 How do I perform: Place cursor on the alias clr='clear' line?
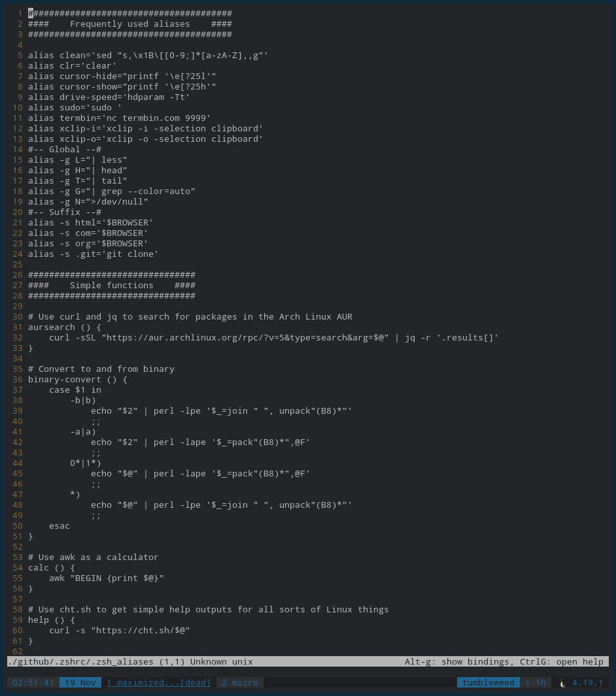pyautogui.click(x=73, y=66)
